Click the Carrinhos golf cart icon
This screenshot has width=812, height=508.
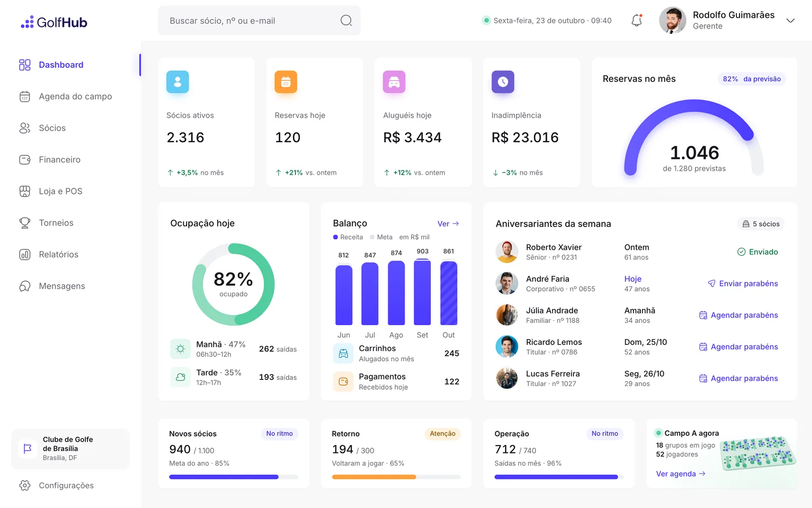click(x=344, y=354)
